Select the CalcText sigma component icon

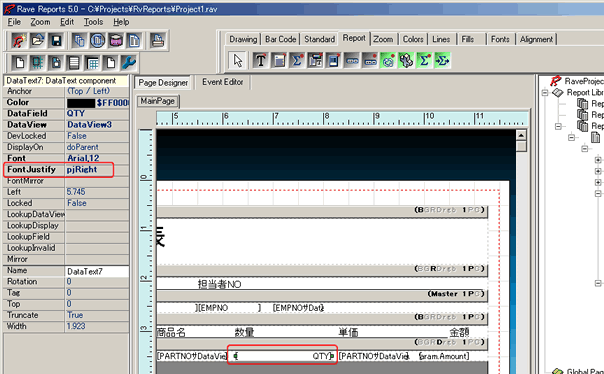[x=297, y=60]
